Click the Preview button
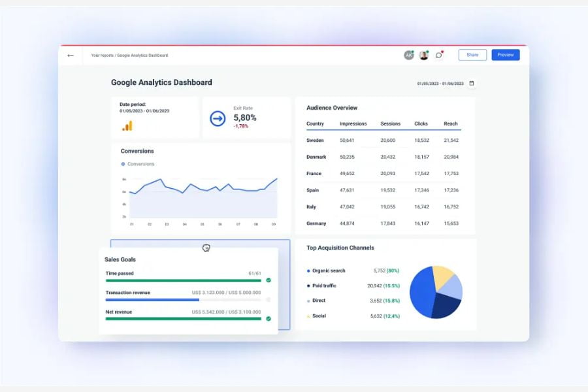Screen dimensions: 588x392 [505, 55]
